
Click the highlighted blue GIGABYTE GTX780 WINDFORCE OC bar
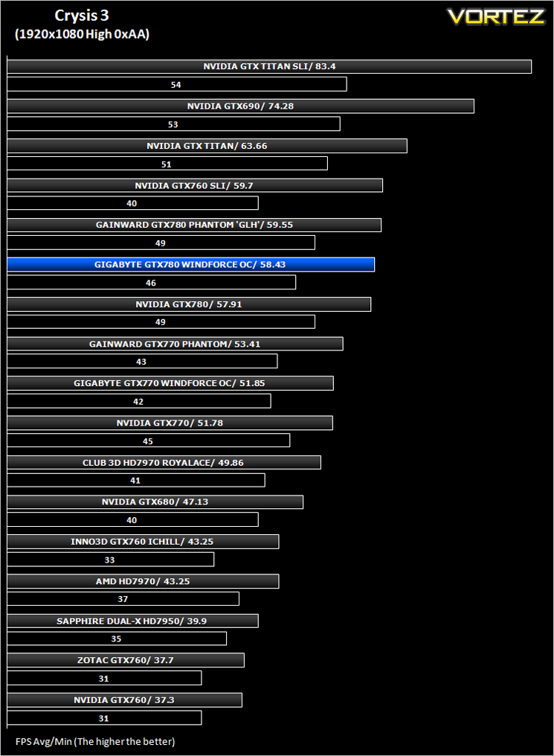tap(191, 265)
